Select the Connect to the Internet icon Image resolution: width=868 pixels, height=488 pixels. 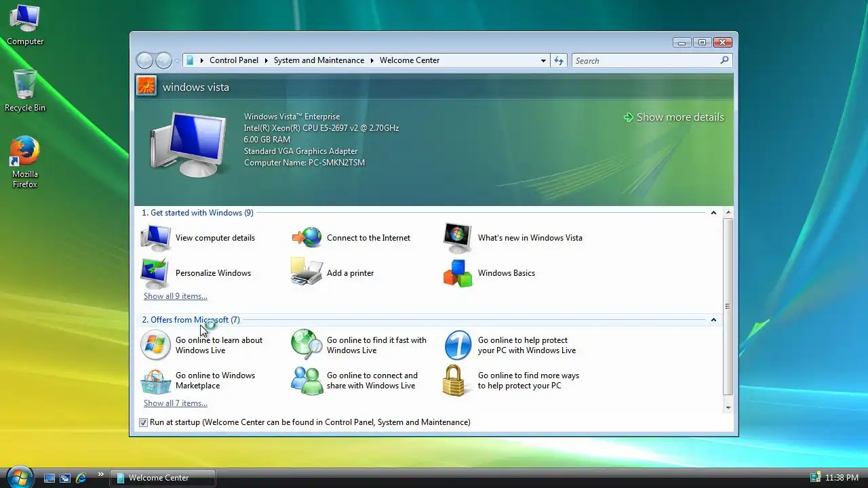[x=307, y=238]
